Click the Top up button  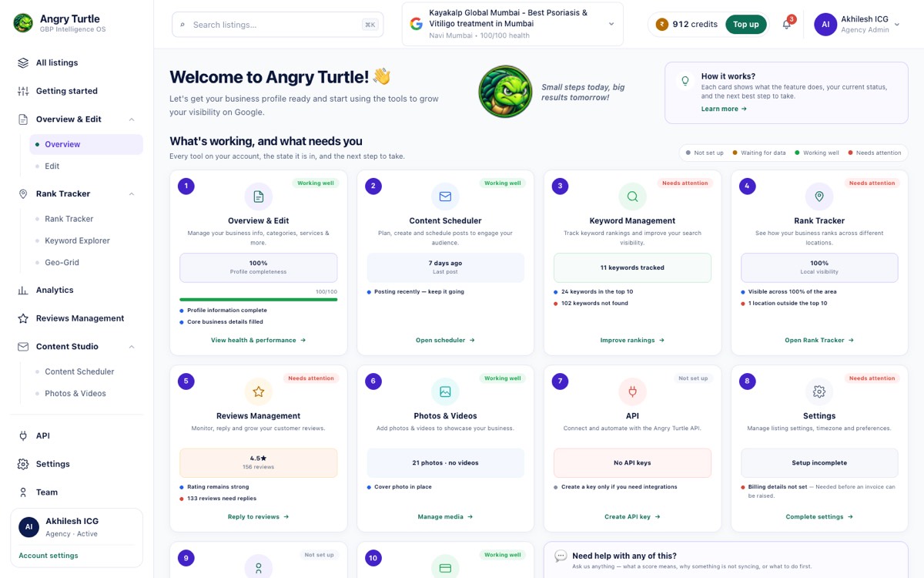point(746,25)
